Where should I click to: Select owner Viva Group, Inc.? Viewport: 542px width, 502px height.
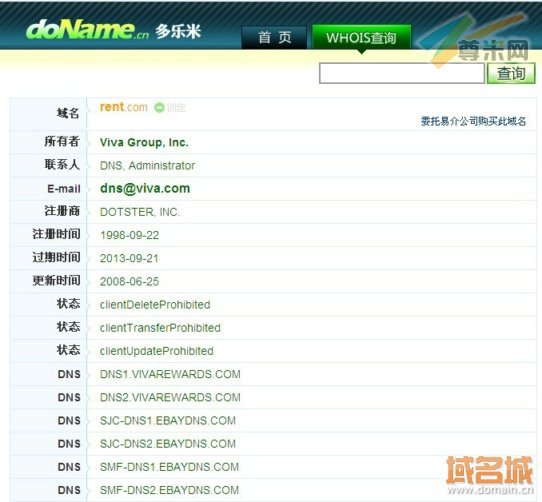coord(144,142)
